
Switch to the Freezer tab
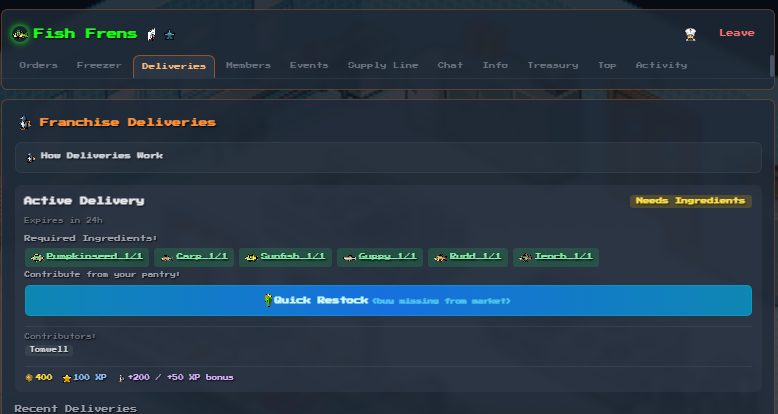(x=99, y=66)
